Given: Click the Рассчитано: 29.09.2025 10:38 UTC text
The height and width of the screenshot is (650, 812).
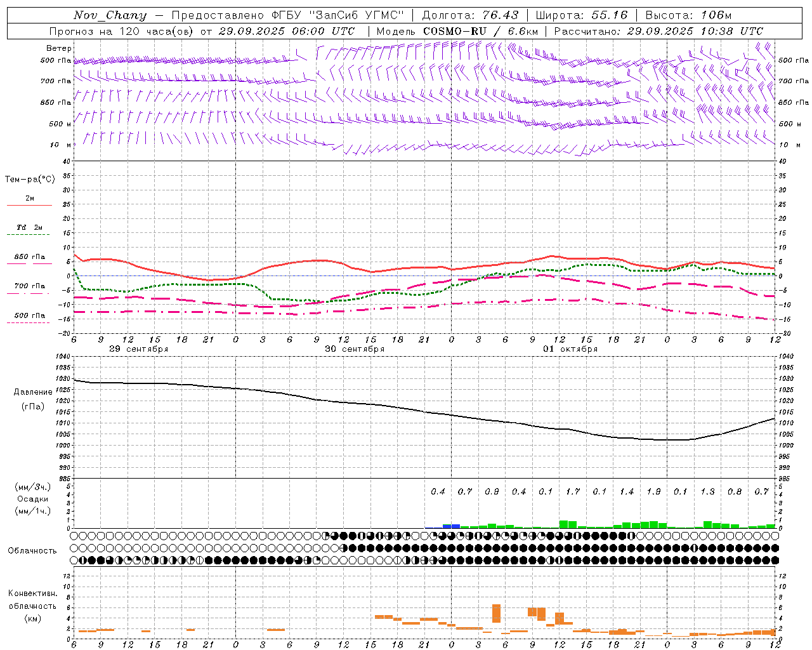Looking at the screenshot, I should pos(658,31).
